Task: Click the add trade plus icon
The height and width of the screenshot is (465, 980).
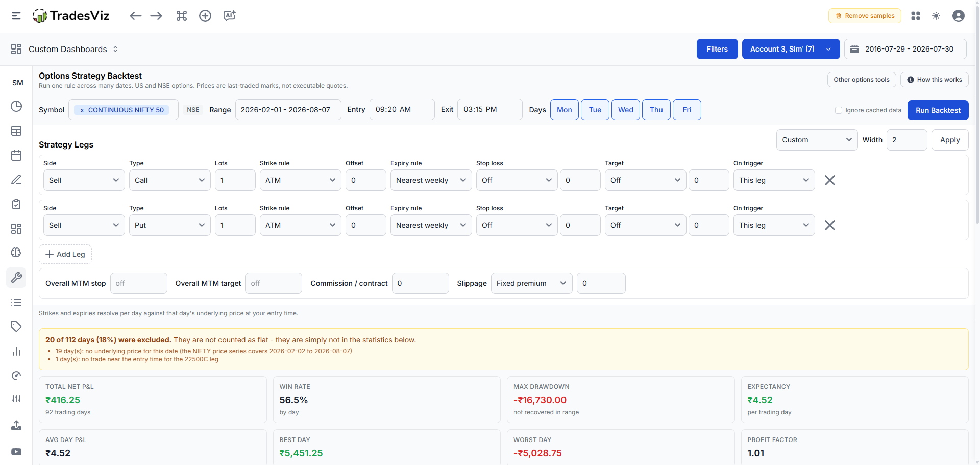Action: (205, 16)
